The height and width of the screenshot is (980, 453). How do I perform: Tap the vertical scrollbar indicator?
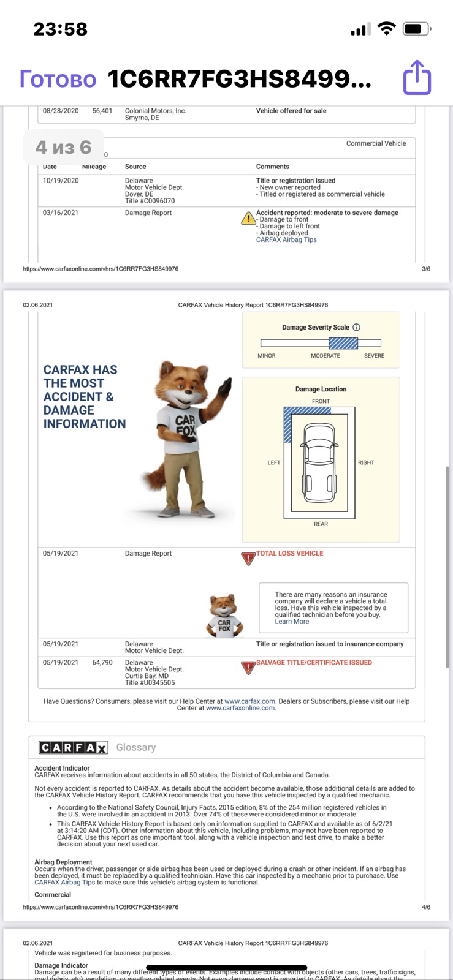tap(447, 567)
